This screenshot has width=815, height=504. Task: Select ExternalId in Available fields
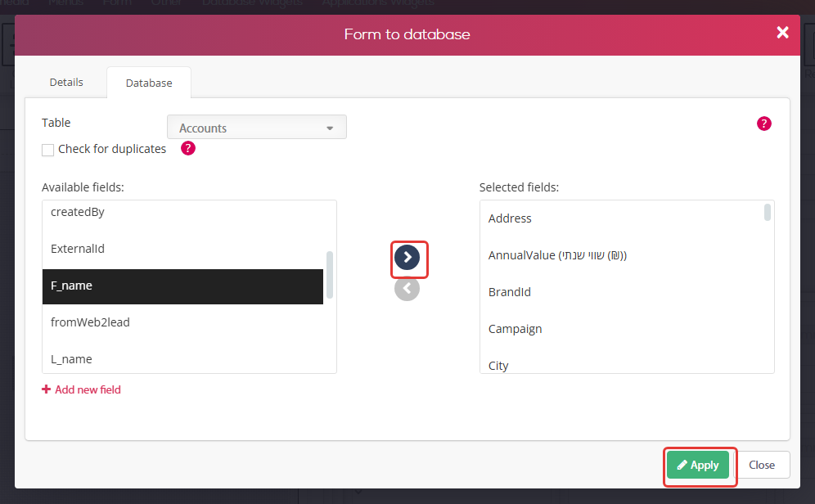[183, 249]
